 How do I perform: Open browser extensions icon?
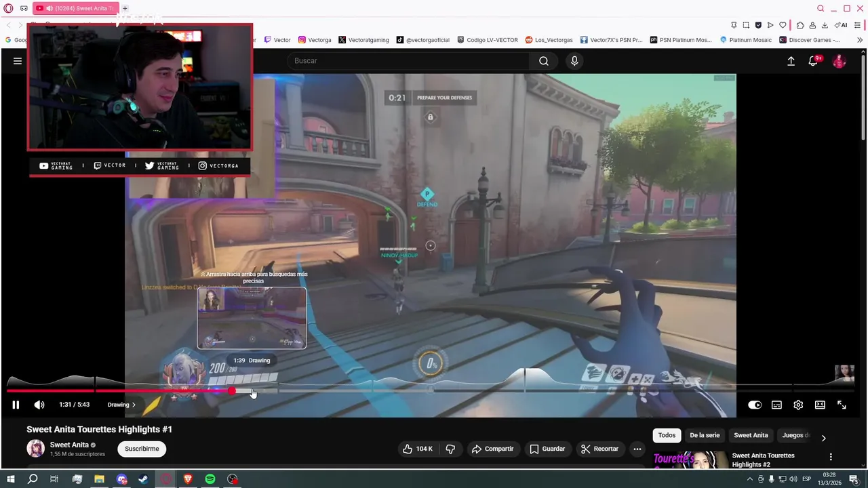click(x=800, y=25)
